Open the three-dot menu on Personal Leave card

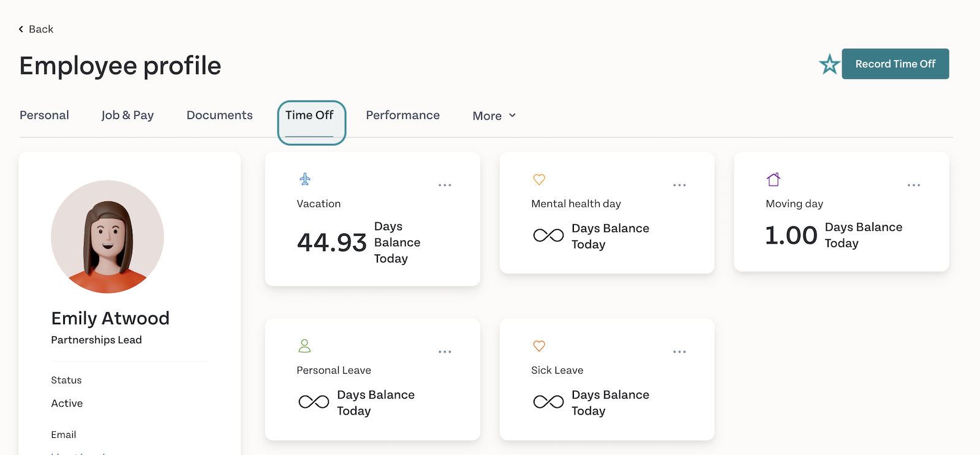click(445, 352)
